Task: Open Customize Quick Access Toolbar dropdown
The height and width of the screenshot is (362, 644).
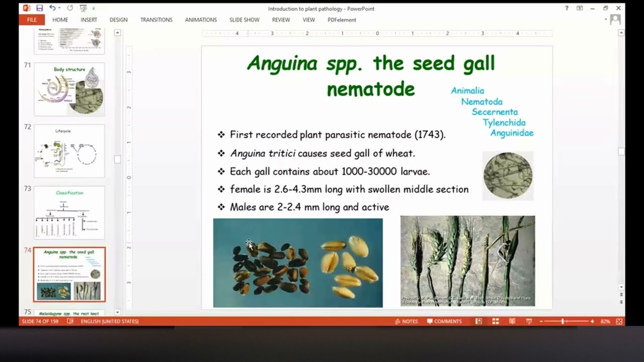Action: pyautogui.click(x=94, y=8)
